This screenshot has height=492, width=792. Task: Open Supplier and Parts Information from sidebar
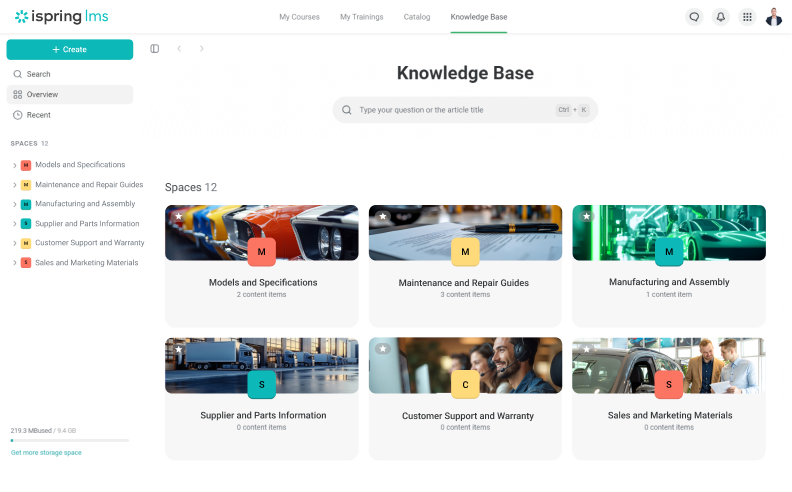[87, 223]
